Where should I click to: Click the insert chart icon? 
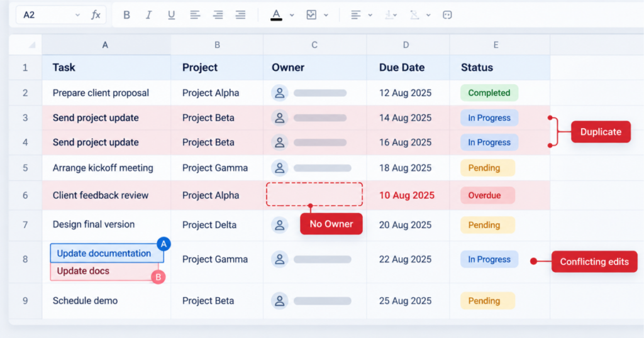[311, 15]
